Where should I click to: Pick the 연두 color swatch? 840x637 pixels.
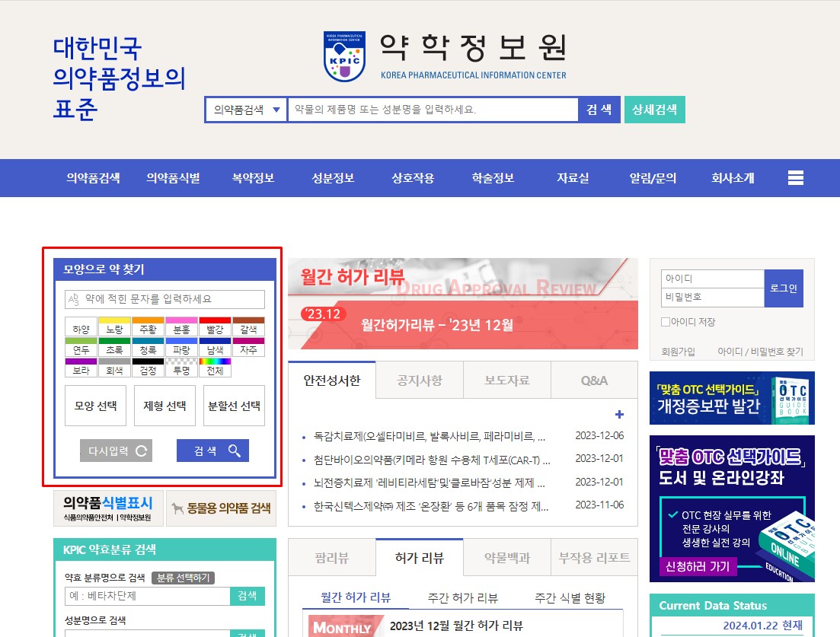pyautogui.click(x=81, y=347)
